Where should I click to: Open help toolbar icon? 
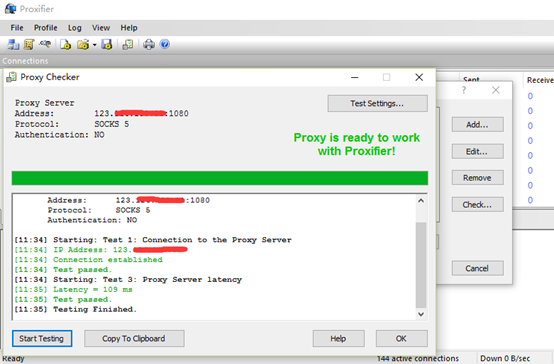[x=165, y=44]
